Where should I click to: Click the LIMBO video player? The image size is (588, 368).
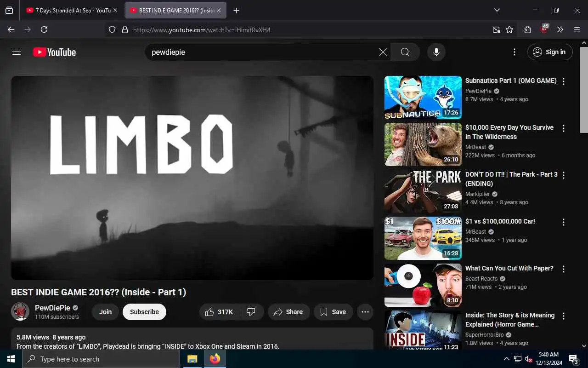pyautogui.click(x=192, y=178)
